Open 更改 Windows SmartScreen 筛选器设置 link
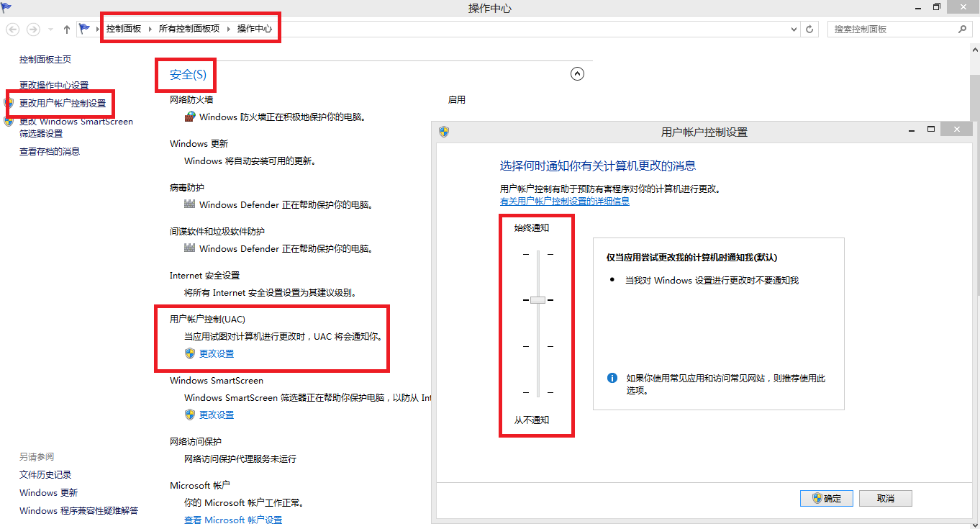The width and height of the screenshot is (980, 529). pyautogui.click(x=76, y=127)
